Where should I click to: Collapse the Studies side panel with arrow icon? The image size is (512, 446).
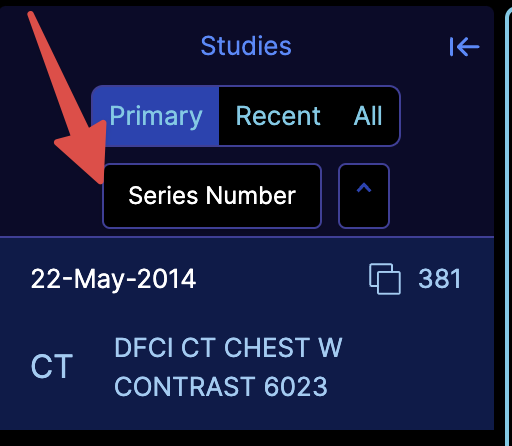[x=464, y=47]
